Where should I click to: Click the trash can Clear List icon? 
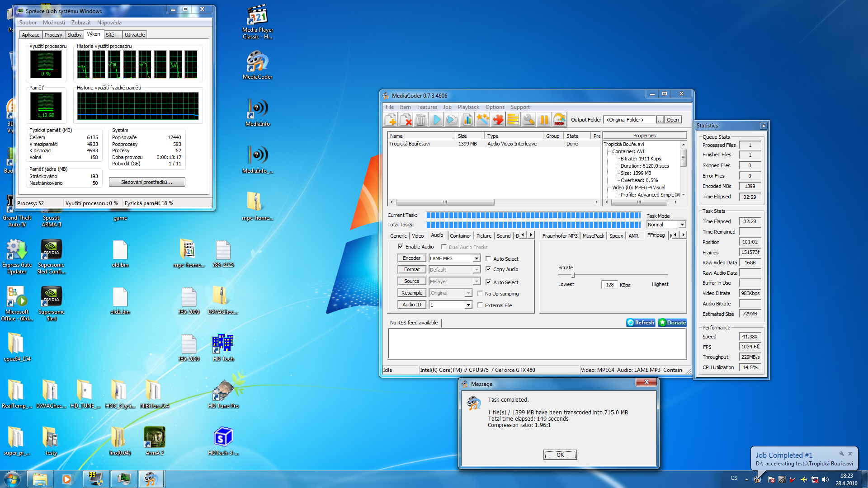(421, 120)
